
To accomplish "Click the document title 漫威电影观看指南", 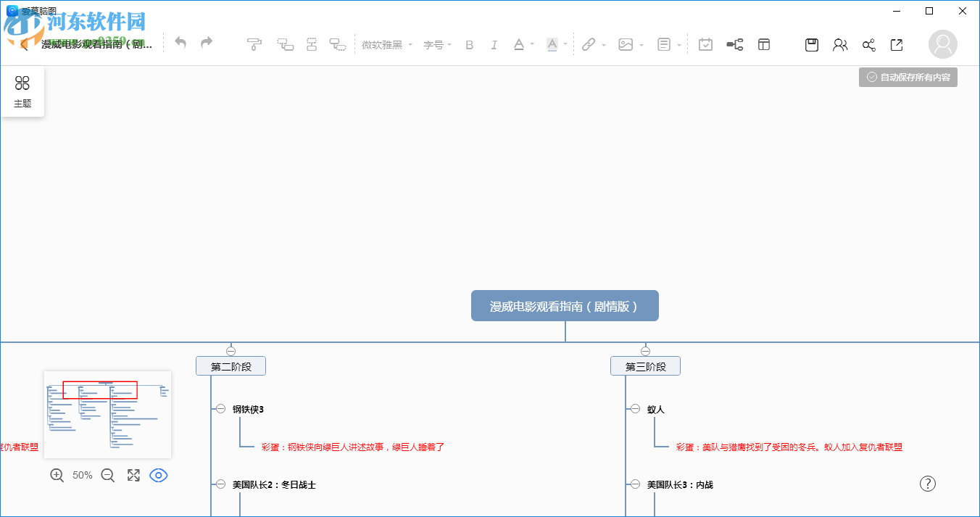I will [x=96, y=44].
